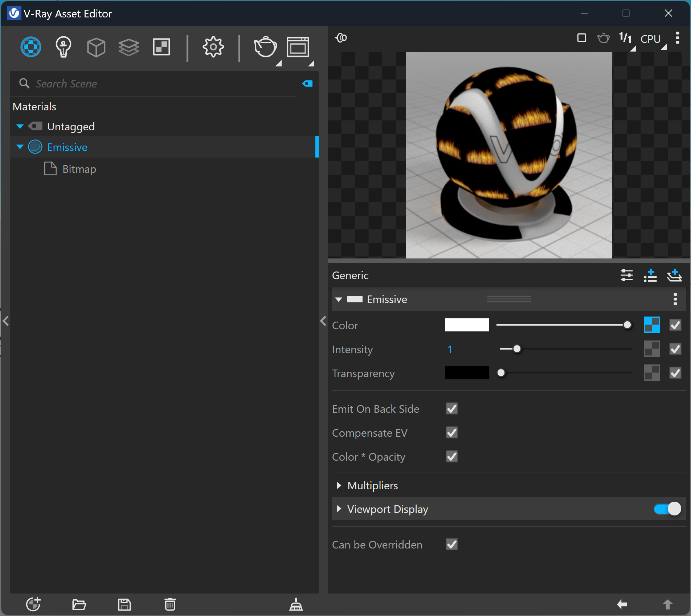Click the Color slider handle
The height and width of the screenshot is (616, 691).
click(x=627, y=325)
